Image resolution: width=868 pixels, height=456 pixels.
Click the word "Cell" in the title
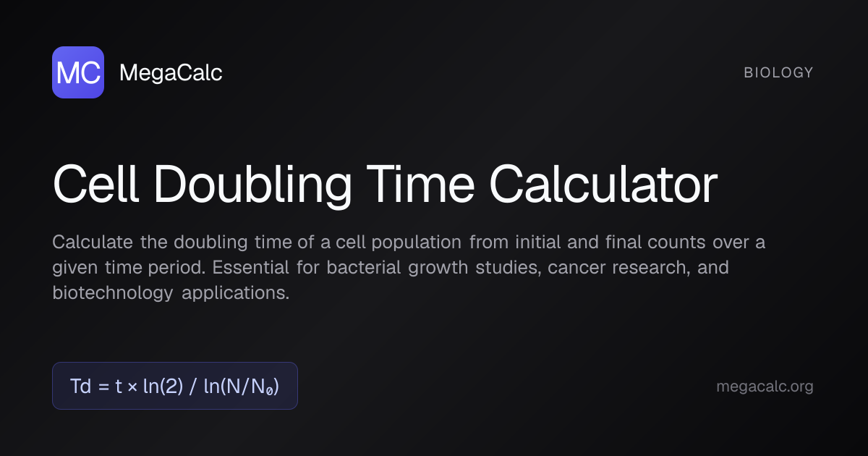click(x=96, y=185)
